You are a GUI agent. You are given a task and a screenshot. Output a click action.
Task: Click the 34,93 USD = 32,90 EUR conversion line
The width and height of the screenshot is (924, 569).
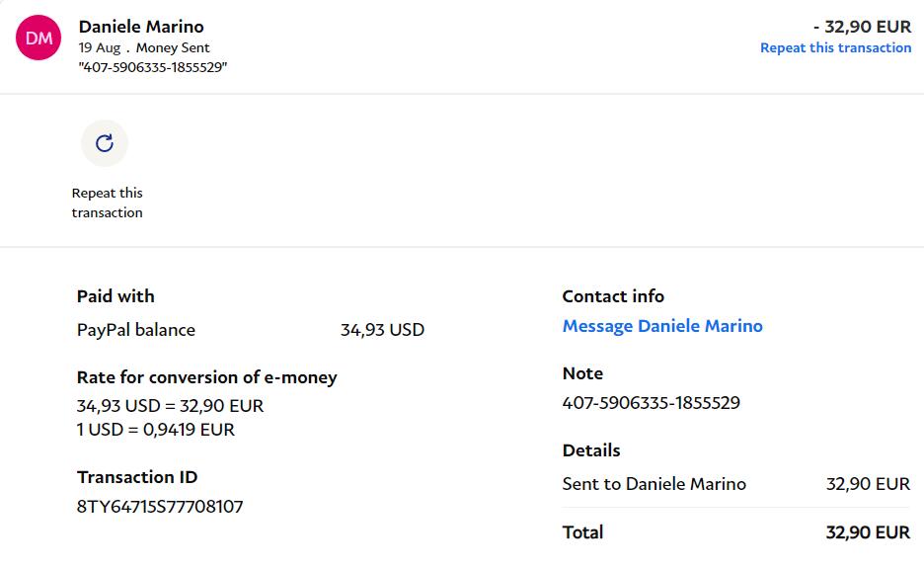coord(170,406)
